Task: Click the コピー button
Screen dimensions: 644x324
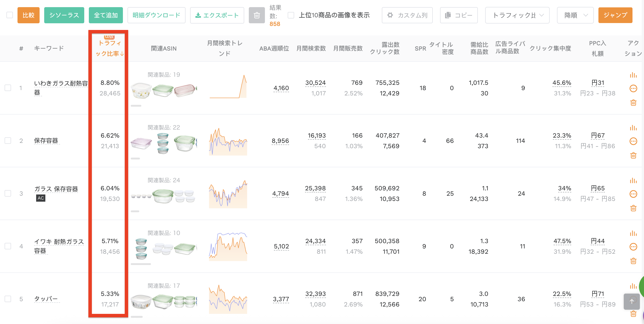Action: tap(459, 15)
